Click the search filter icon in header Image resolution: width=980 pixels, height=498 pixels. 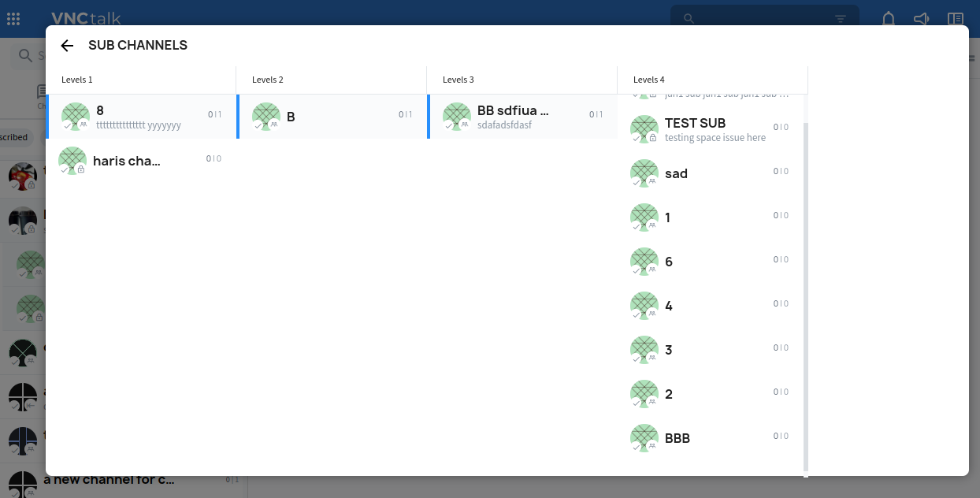click(x=841, y=19)
